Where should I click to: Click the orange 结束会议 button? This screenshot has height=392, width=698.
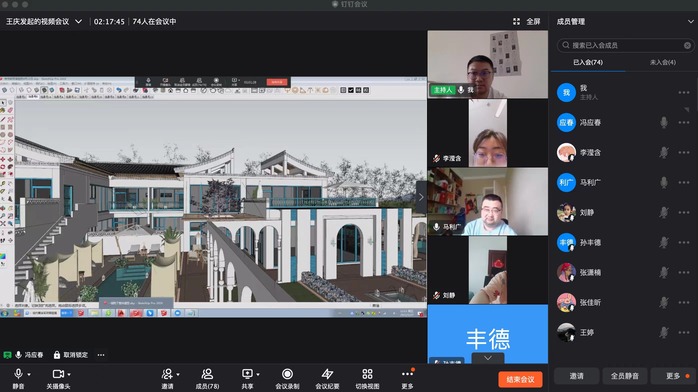tap(520, 380)
